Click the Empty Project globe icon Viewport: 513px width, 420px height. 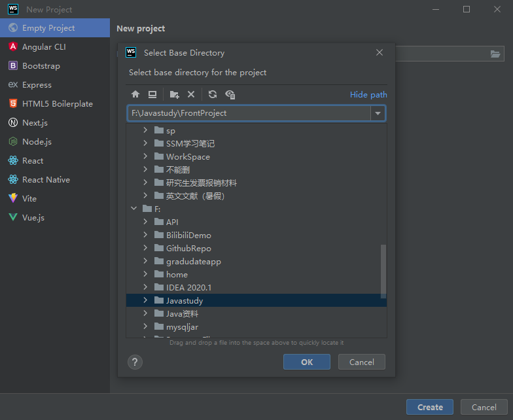point(13,27)
